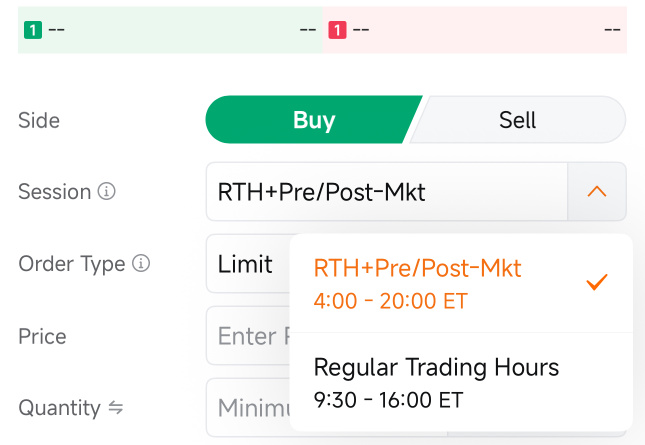Switch the side to Sell

pyautogui.click(x=518, y=121)
